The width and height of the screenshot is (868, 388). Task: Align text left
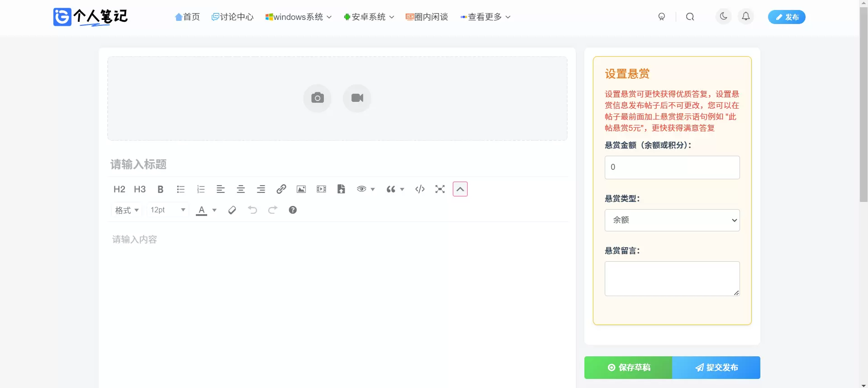[221, 189]
